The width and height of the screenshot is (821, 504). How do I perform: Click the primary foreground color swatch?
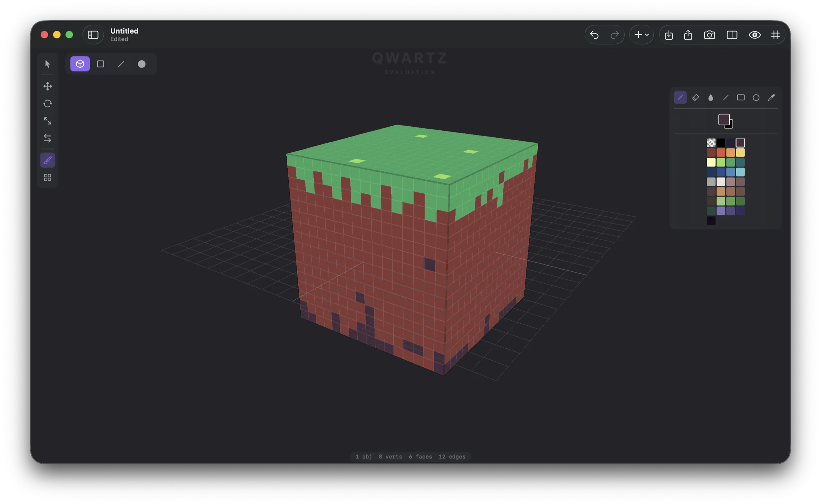(724, 119)
